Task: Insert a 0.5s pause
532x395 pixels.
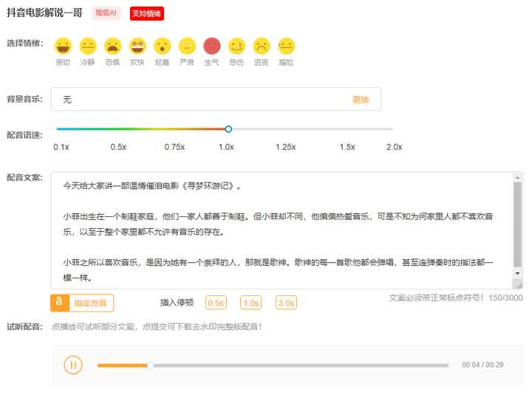Action: [216, 303]
